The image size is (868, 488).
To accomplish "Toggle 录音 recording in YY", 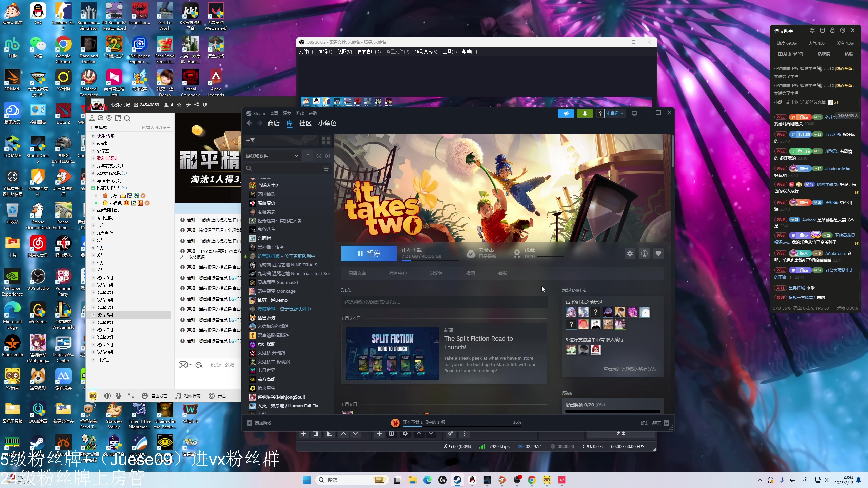I will click(x=217, y=396).
